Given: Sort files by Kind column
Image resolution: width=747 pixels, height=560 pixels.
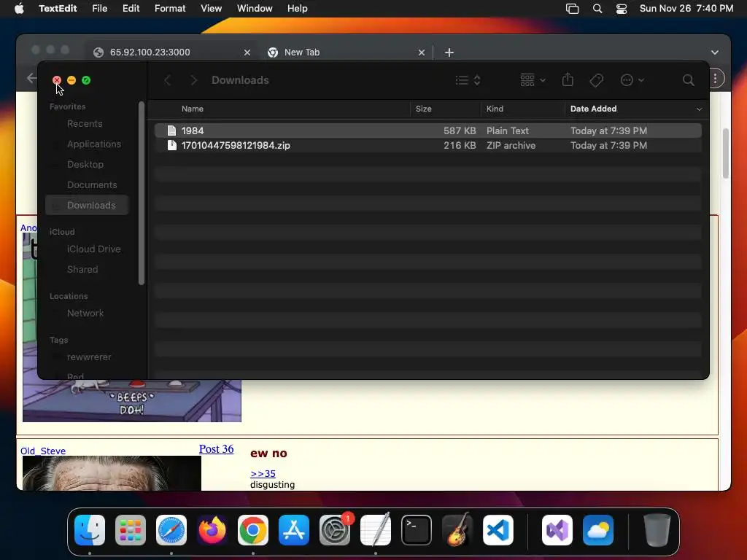Looking at the screenshot, I should coord(495,109).
